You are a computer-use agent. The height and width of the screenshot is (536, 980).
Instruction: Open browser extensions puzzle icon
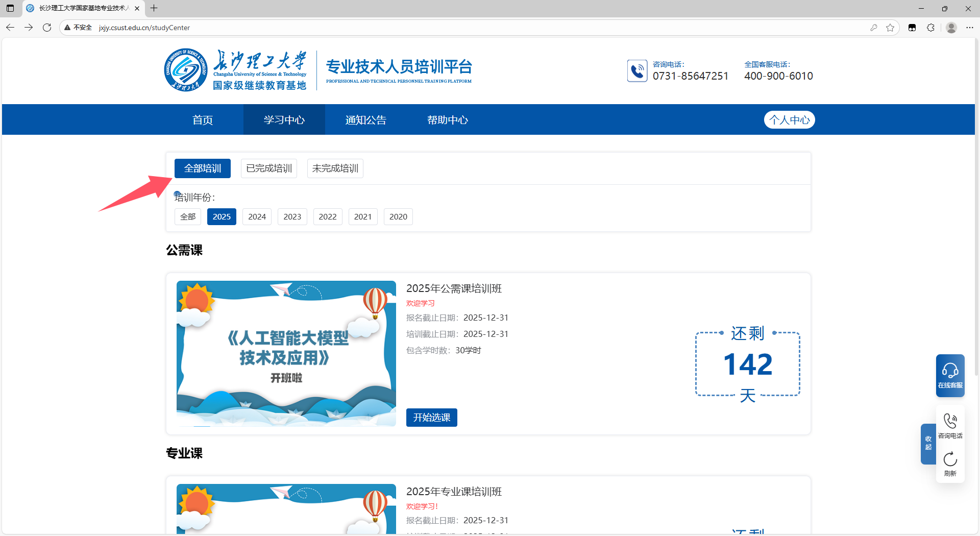(930, 28)
